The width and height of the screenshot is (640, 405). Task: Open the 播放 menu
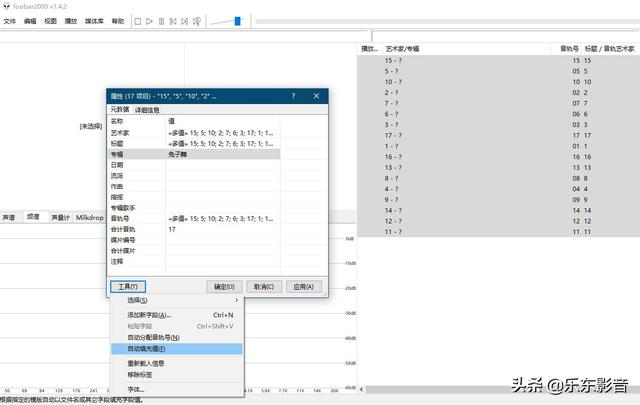click(71, 21)
